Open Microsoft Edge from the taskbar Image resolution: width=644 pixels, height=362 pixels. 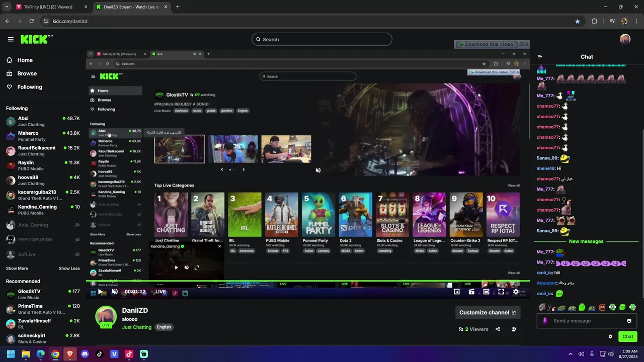point(40,354)
